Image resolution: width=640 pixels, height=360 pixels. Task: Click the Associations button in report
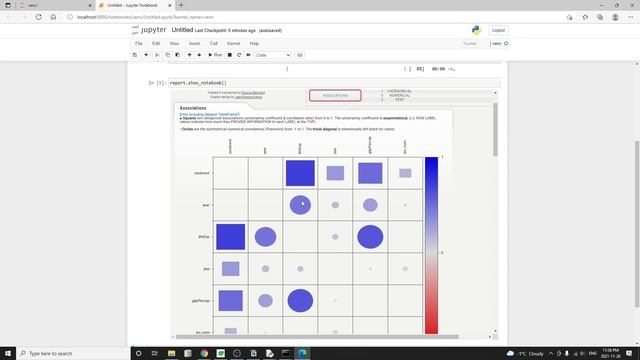(335, 96)
